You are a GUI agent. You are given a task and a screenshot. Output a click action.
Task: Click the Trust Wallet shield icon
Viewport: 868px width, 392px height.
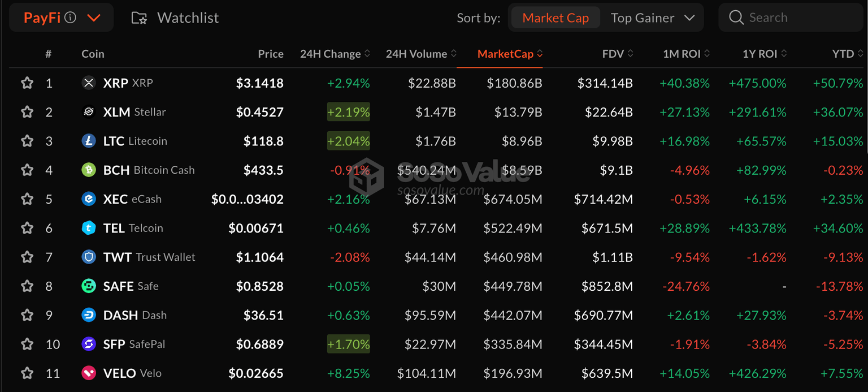tap(89, 257)
